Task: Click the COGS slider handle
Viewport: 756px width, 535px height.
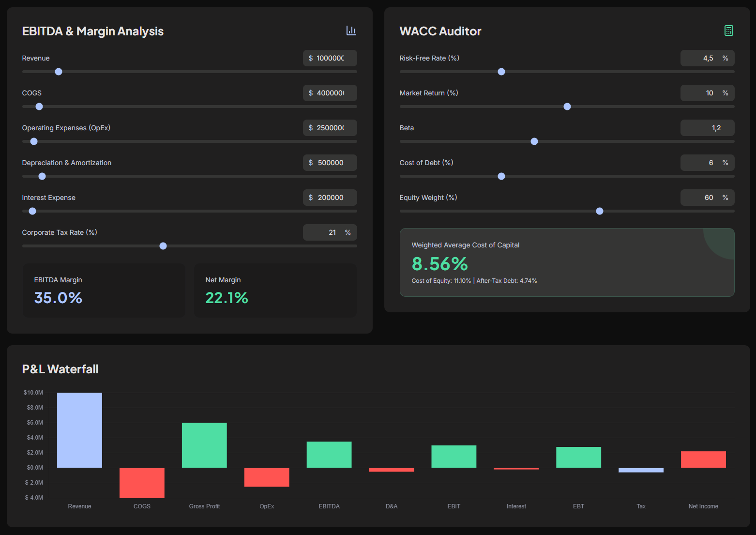Action: tap(39, 107)
